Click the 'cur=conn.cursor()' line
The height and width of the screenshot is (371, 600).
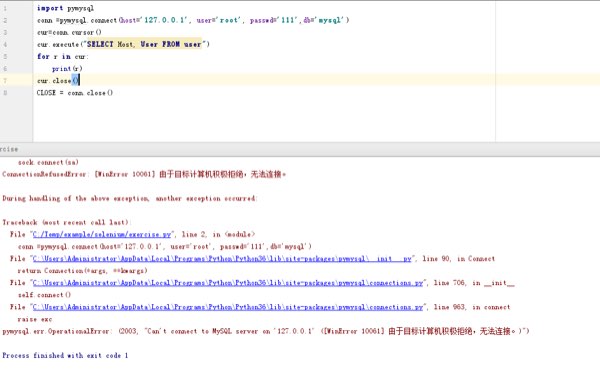(x=69, y=33)
